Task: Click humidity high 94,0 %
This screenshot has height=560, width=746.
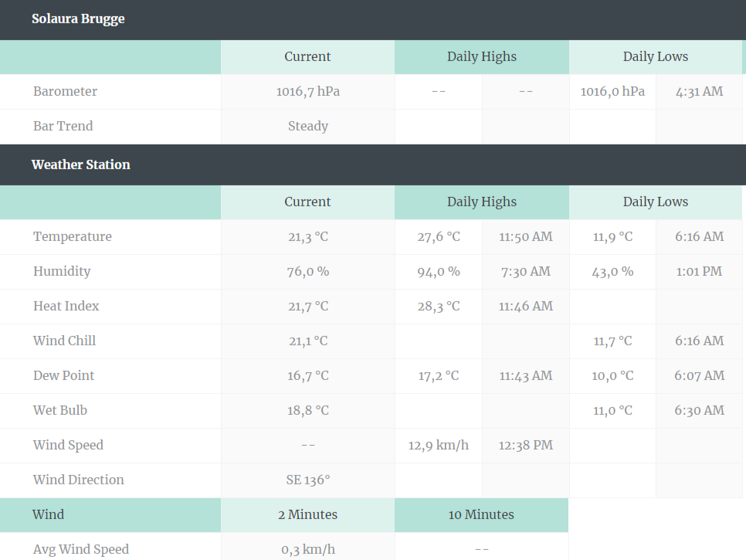Action: tap(439, 271)
